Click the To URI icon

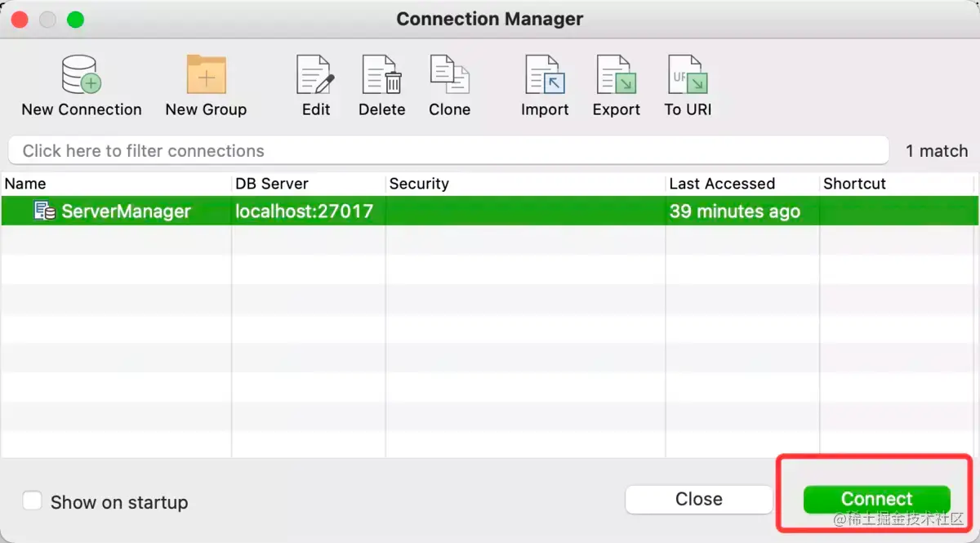tap(688, 75)
